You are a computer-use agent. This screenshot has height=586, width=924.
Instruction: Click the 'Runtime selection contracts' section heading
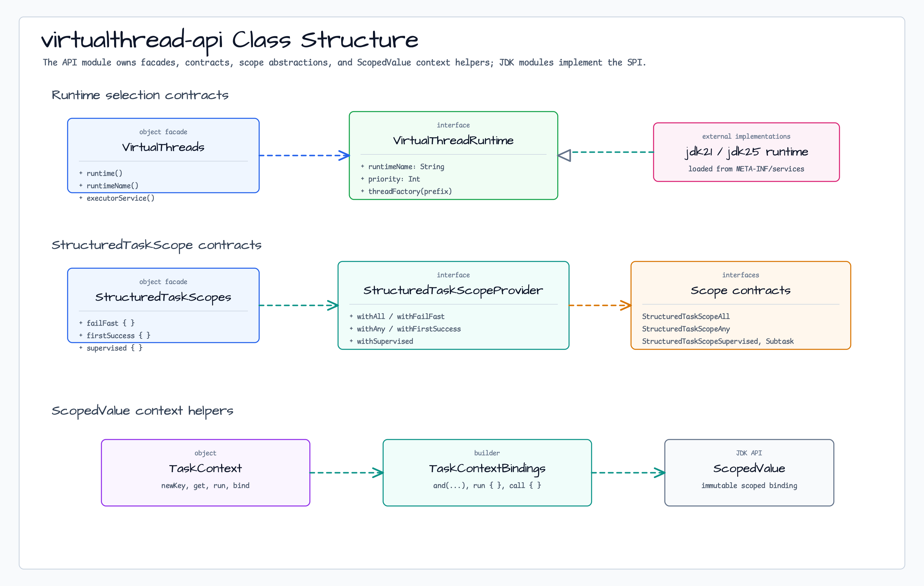140,95
